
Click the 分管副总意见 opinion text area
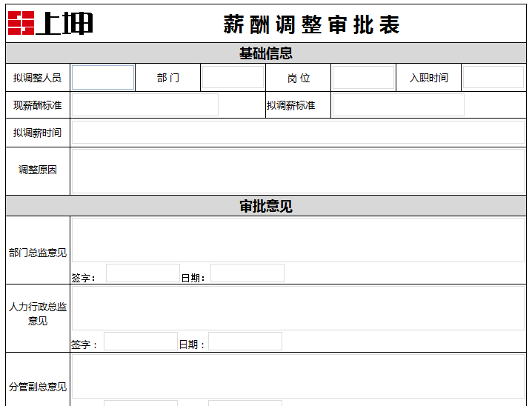click(299, 376)
